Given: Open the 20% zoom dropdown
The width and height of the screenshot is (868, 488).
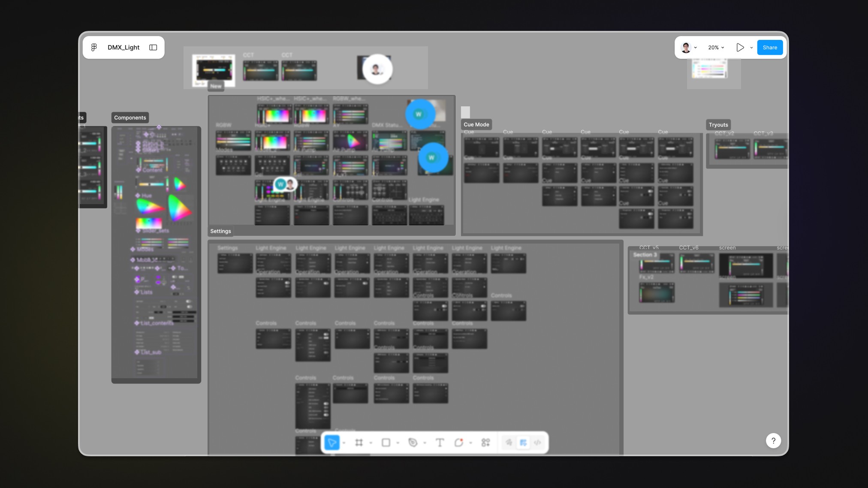Looking at the screenshot, I should pyautogui.click(x=716, y=48).
